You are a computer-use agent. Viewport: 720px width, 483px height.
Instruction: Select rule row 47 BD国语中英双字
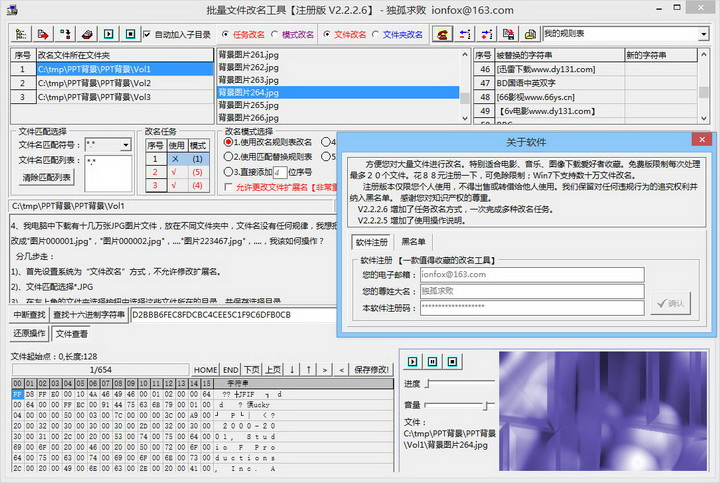pos(585,83)
